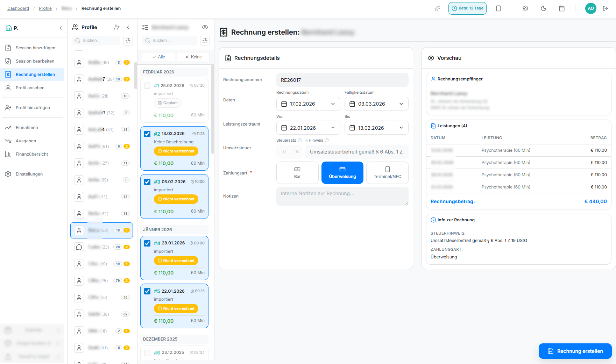Toggle the eye visibility icon above sessions

tap(205, 27)
